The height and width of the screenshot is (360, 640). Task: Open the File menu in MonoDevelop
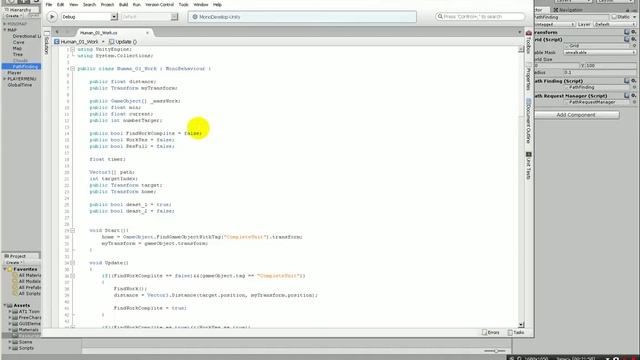coord(49,4)
